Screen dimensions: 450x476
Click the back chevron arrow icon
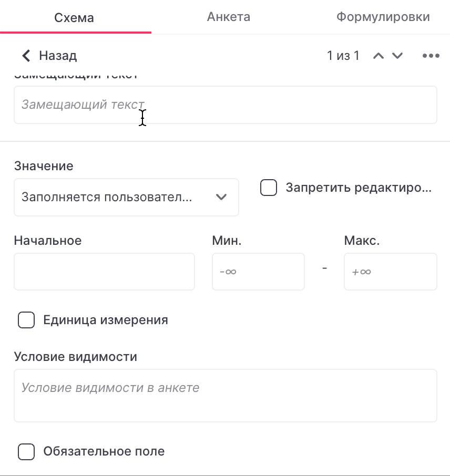click(x=26, y=56)
